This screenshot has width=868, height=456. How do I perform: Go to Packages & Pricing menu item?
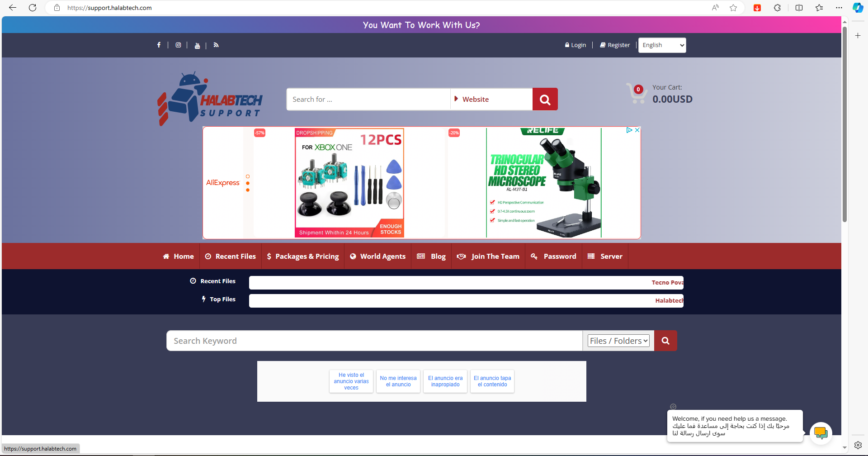[x=303, y=256]
